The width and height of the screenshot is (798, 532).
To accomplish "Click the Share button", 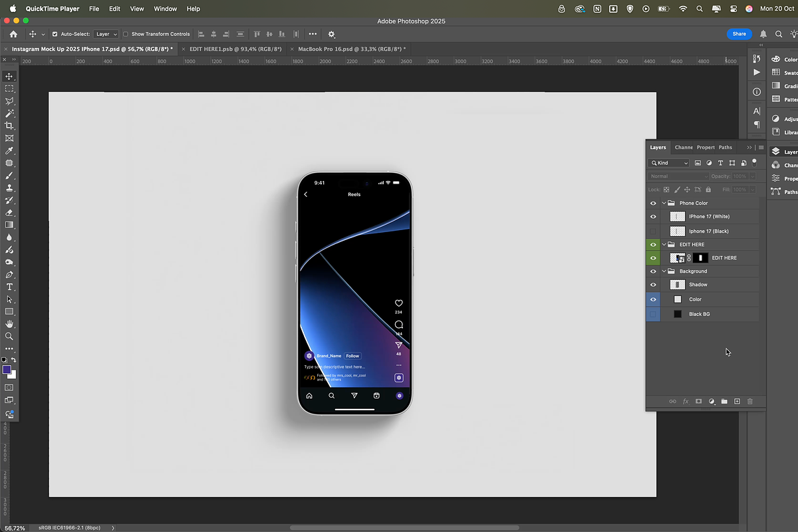I will click(739, 34).
